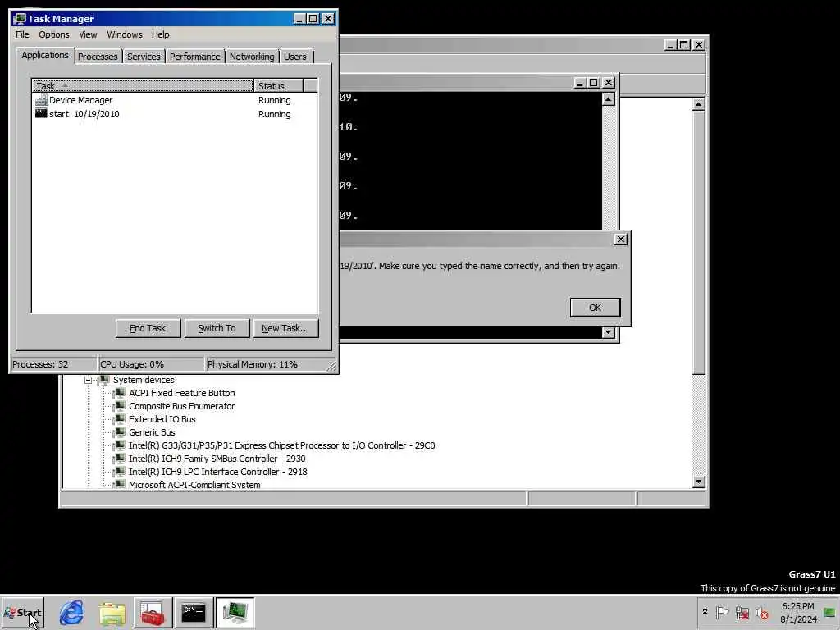Click the '10.' line in the command prompt

349,127
